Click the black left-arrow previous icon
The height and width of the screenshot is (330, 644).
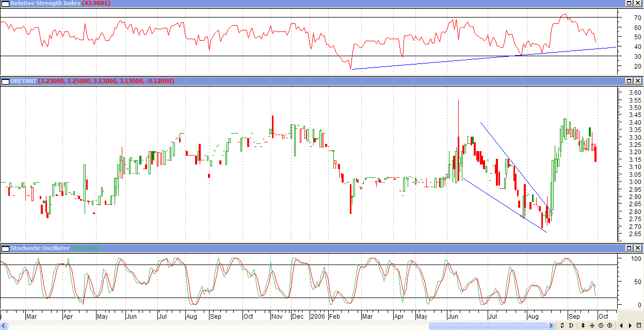coord(621,325)
